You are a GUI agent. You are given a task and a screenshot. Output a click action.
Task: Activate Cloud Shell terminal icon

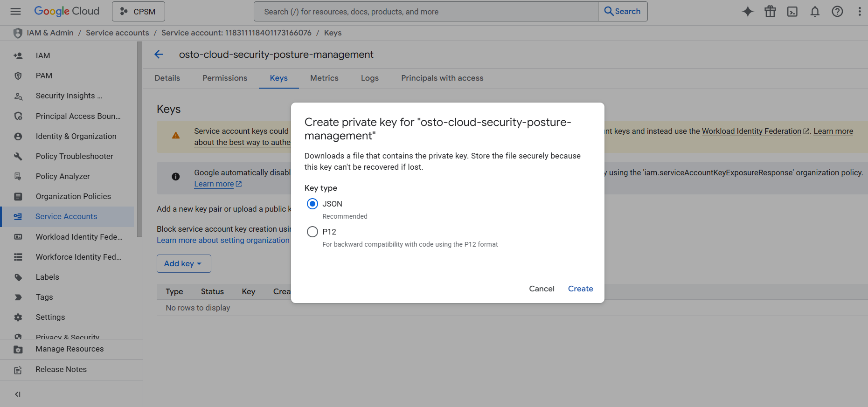pyautogui.click(x=792, y=12)
